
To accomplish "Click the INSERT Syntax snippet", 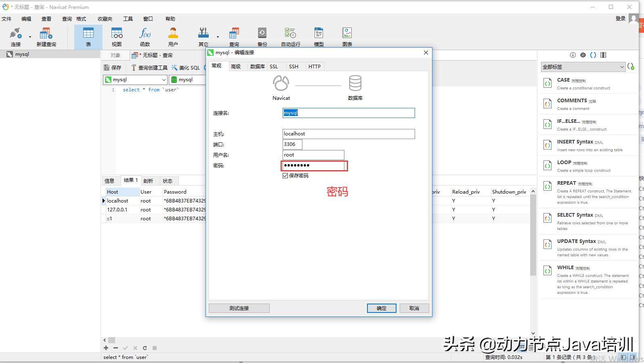I will (x=588, y=145).
